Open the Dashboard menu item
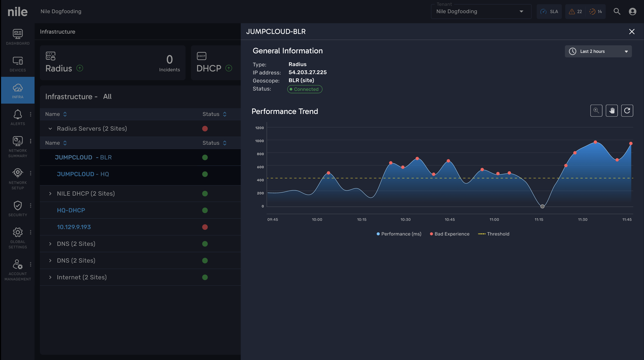Image resolution: width=644 pixels, height=360 pixels. pos(18,37)
